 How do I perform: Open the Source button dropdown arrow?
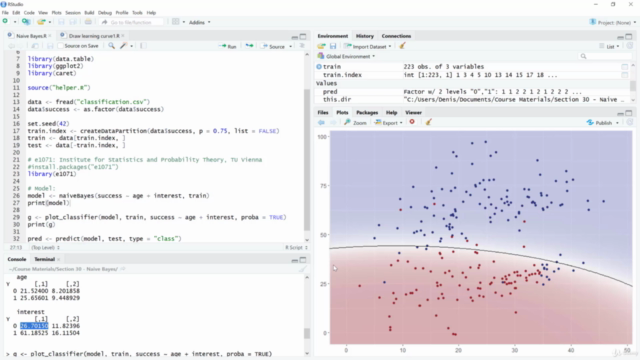click(291, 47)
